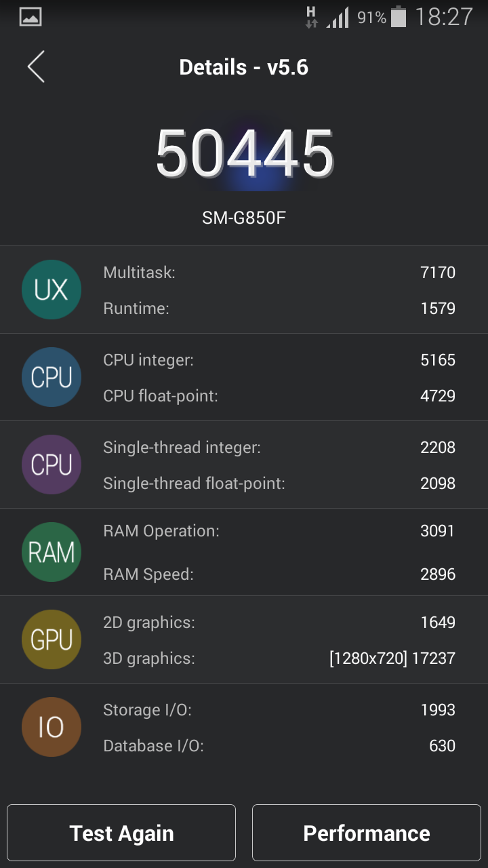Select the Details - v5.6 title
Screen dimensions: 488x868
coord(244,67)
